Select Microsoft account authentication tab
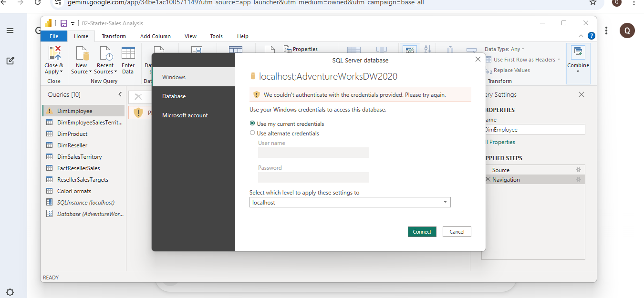 click(x=193, y=115)
